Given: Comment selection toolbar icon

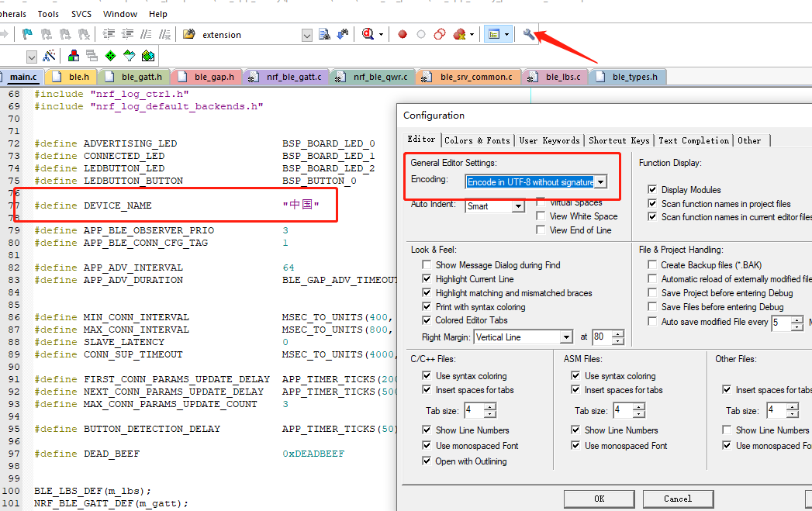Looking at the screenshot, I should (146, 35).
